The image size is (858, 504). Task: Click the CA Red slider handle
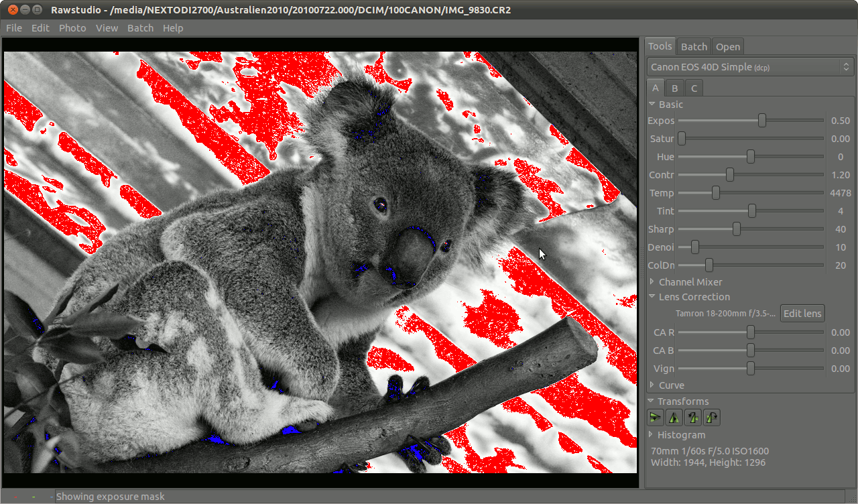click(x=751, y=332)
